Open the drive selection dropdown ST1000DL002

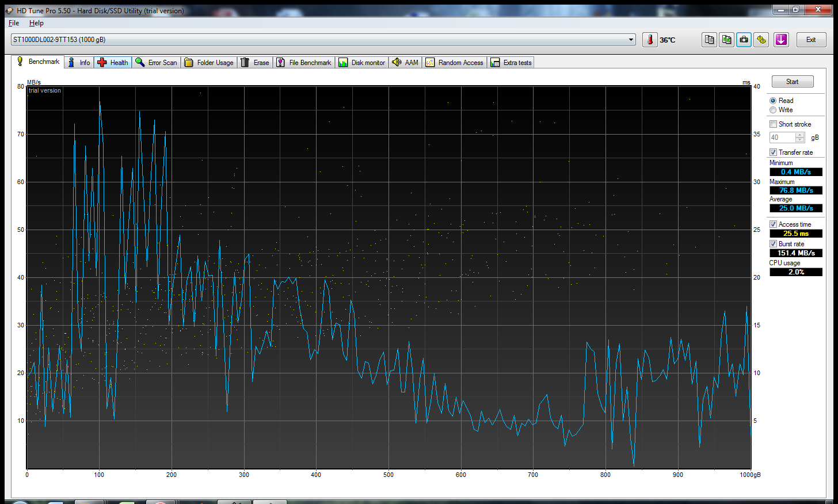pyautogui.click(x=323, y=40)
